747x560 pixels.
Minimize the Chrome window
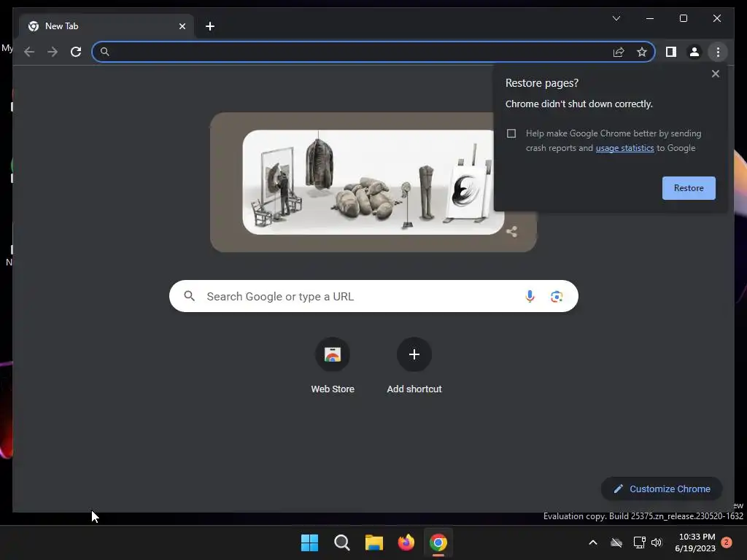tap(650, 18)
